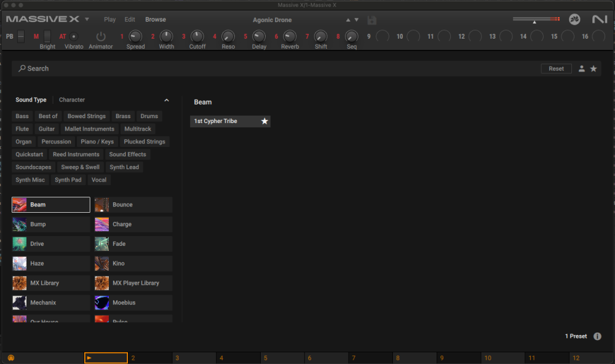The width and height of the screenshot is (615, 364).
Task: Click the NI logo
Action: [x=600, y=19]
